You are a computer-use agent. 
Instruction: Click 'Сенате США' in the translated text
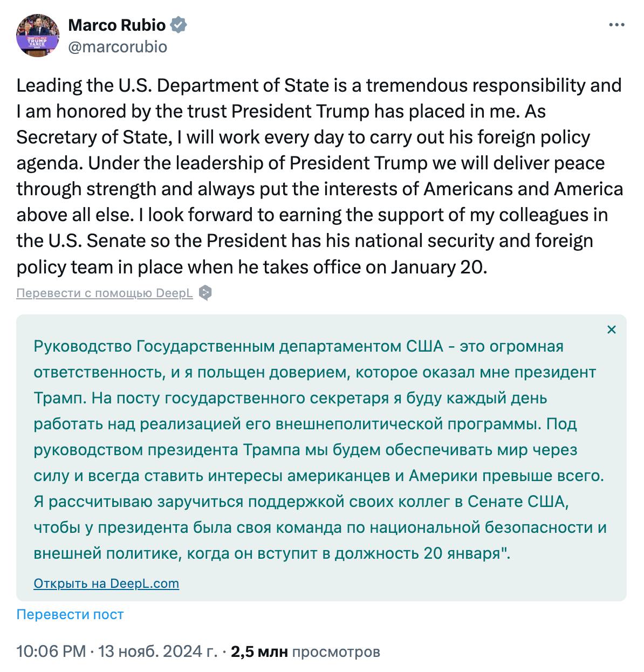click(516, 502)
